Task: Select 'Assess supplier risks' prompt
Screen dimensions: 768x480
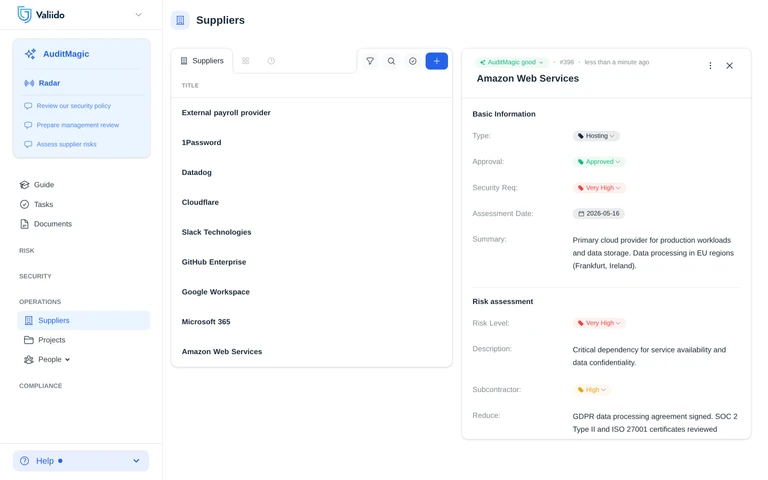Action: pyautogui.click(x=66, y=144)
